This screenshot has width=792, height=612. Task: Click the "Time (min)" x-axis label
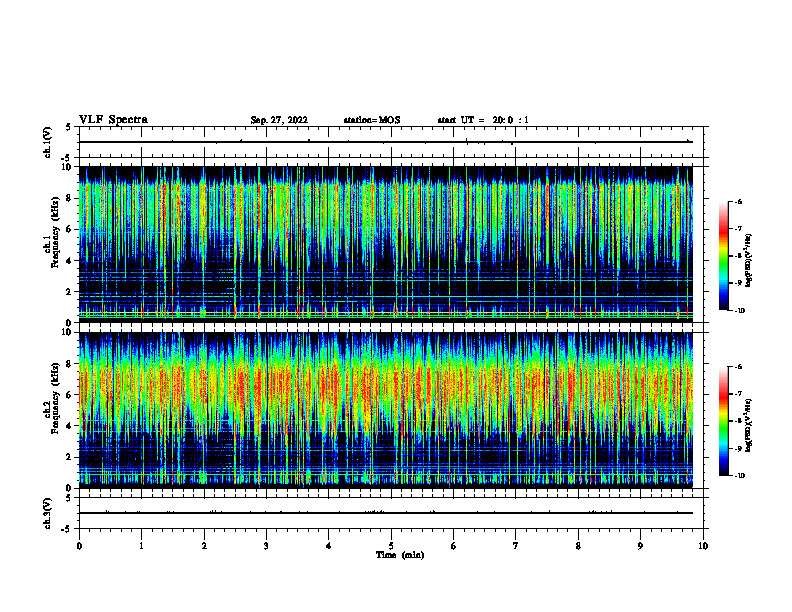(x=400, y=555)
